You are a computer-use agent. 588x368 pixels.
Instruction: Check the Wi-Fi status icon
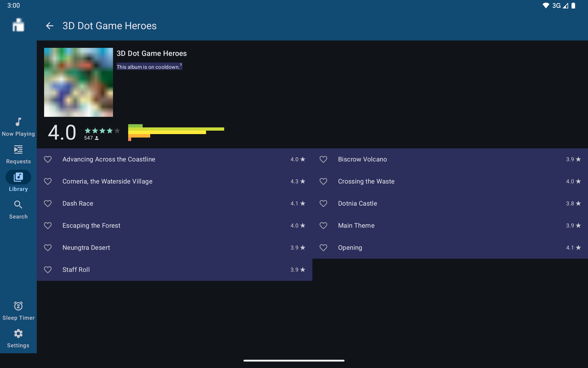(x=546, y=6)
